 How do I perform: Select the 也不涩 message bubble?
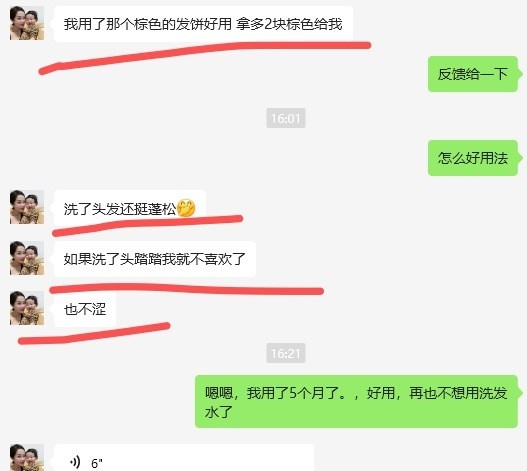point(85,309)
